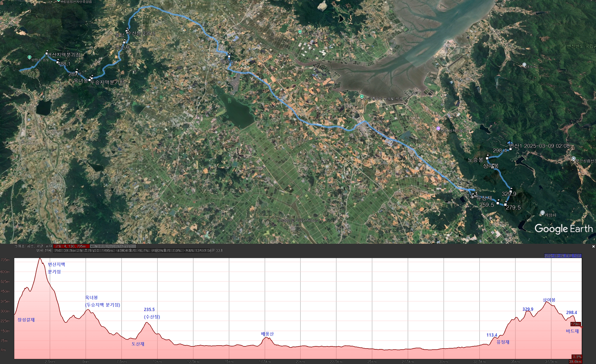Click the 변산1 2025-03-09 02:08 track label

[x=539, y=146]
